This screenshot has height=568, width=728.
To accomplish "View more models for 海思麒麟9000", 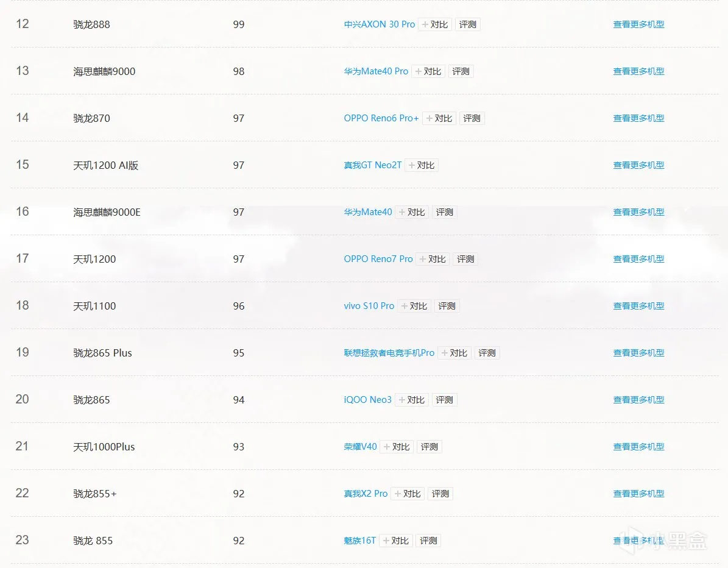I will click(x=638, y=71).
